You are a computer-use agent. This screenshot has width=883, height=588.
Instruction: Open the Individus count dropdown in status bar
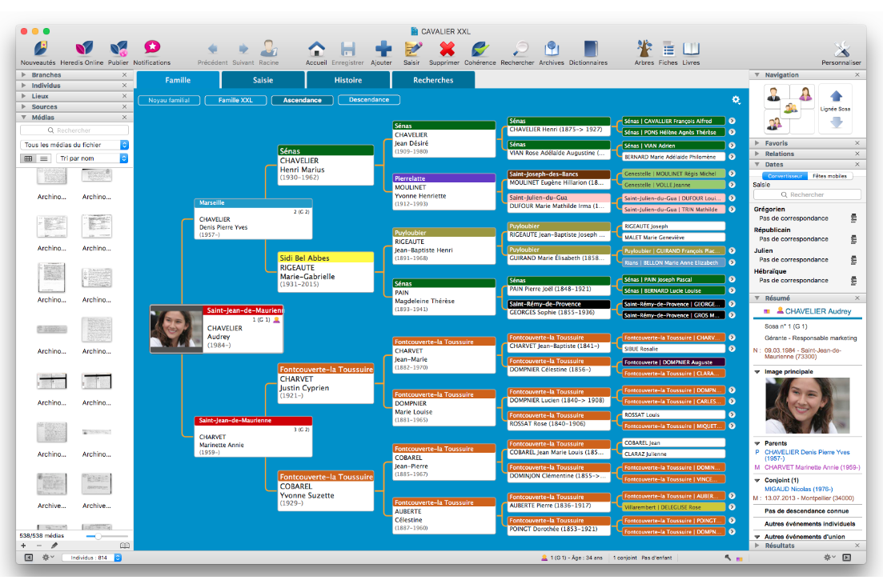pyautogui.click(x=92, y=558)
